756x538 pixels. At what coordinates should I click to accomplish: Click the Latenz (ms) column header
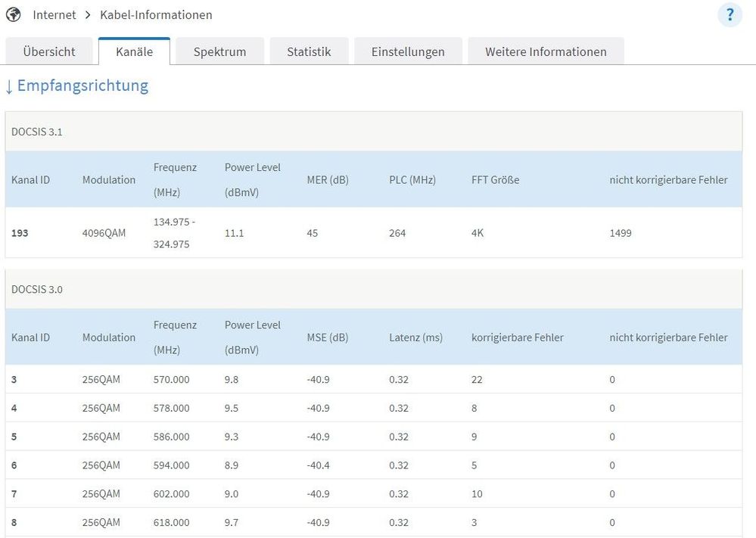415,337
